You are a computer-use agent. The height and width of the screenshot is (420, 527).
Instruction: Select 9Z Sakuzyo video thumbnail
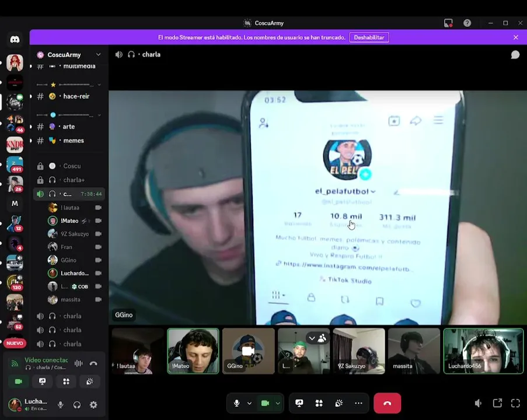pos(358,351)
